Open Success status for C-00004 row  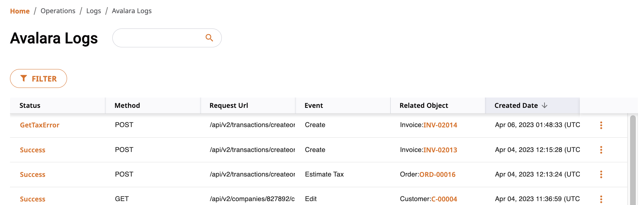32,199
